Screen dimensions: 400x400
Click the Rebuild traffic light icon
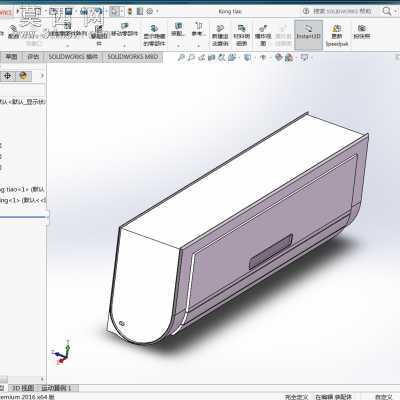click(x=130, y=11)
